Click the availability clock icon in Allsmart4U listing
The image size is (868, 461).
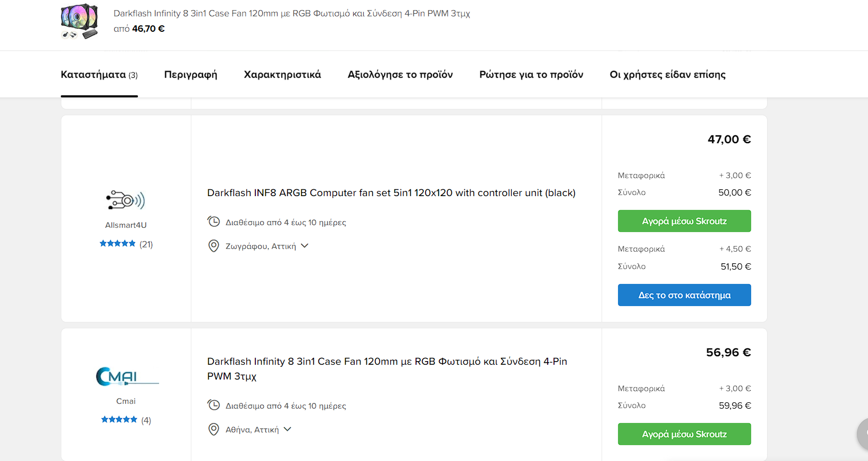214,222
